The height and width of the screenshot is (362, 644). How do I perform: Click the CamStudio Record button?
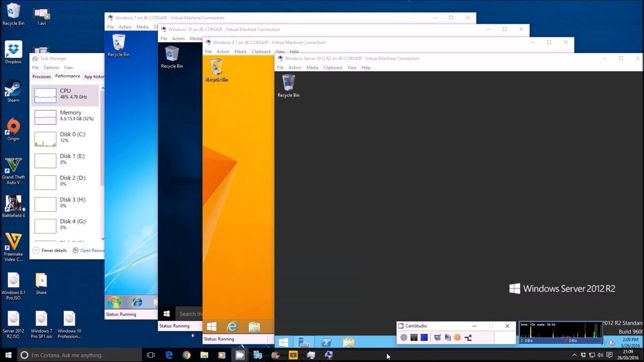(x=404, y=337)
